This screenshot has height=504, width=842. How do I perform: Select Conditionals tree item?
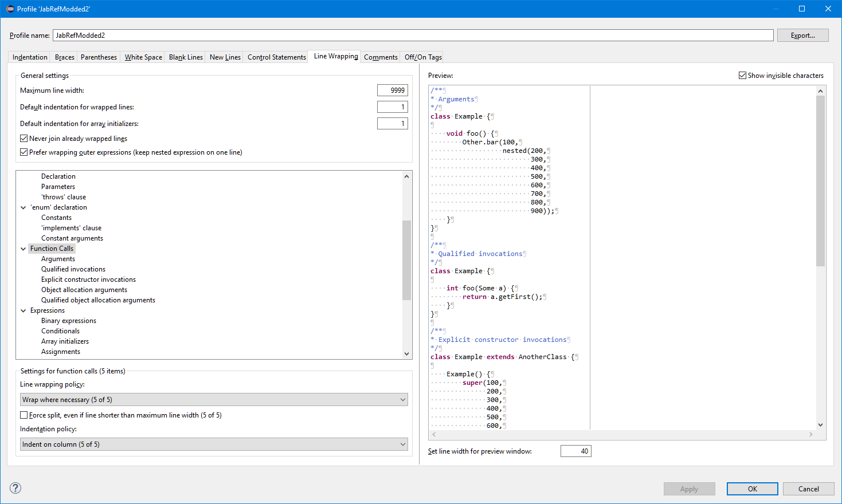pos(60,331)
